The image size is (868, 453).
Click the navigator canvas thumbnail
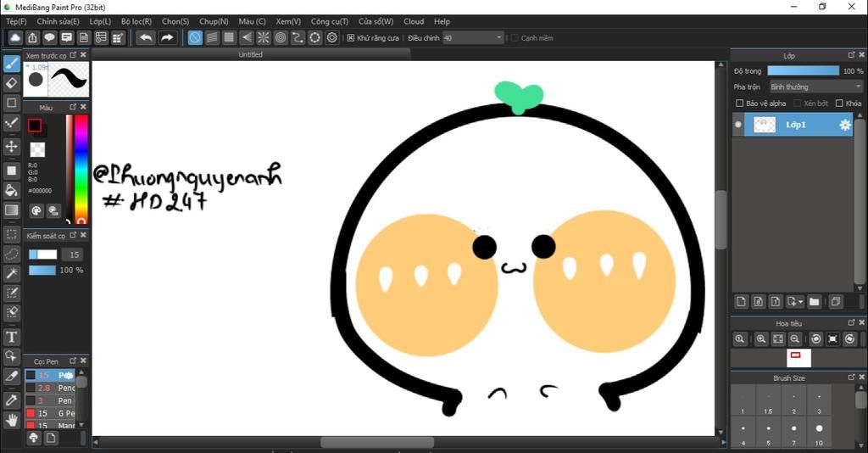coord(798,358)
